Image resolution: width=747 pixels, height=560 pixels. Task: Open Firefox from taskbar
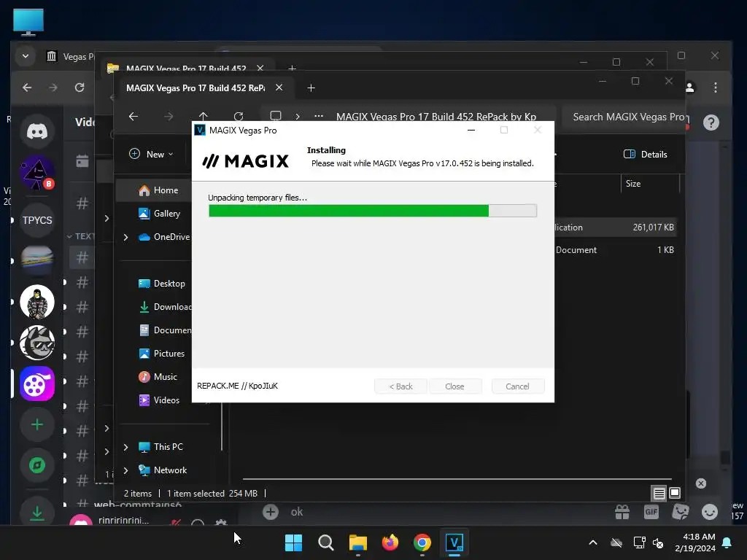[x=390, y=542]
